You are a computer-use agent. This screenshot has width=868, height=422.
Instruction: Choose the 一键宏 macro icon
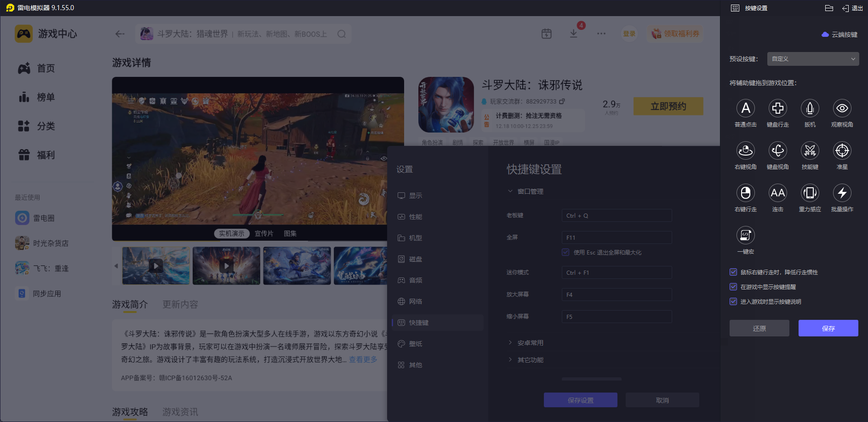click(x=745, y=236)
